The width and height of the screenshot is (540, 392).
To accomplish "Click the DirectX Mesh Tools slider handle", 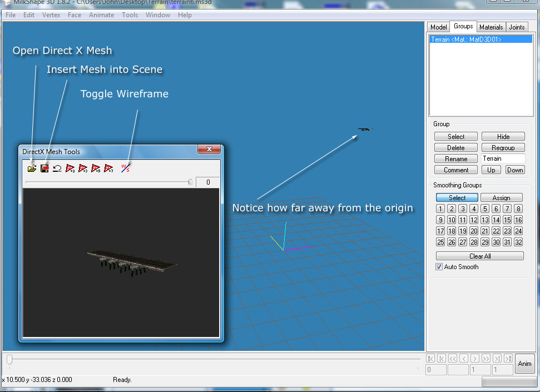I will point(190,182).
